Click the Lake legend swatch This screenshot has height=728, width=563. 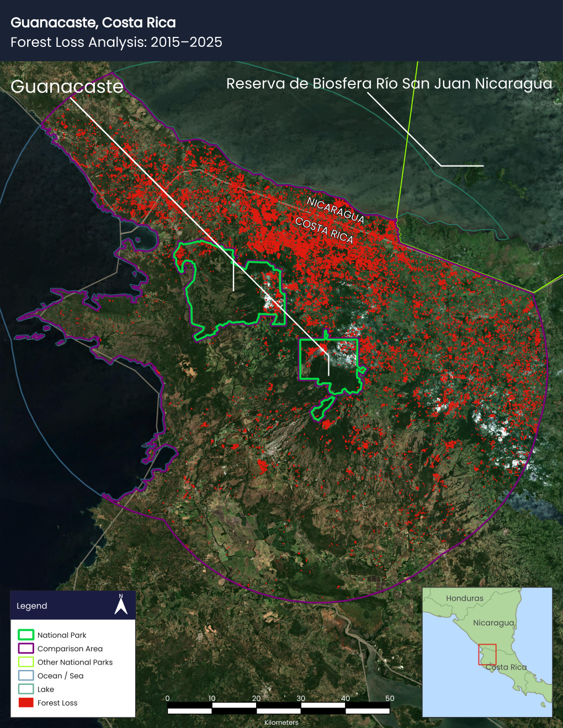[x=26, y=689]
